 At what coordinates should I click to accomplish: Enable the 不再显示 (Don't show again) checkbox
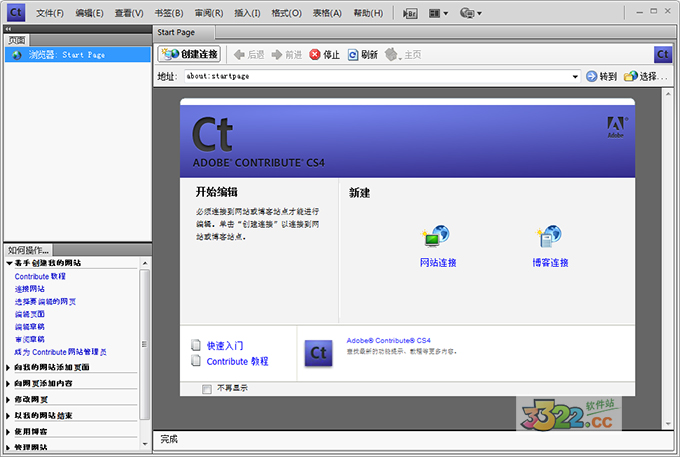[207, 388]
